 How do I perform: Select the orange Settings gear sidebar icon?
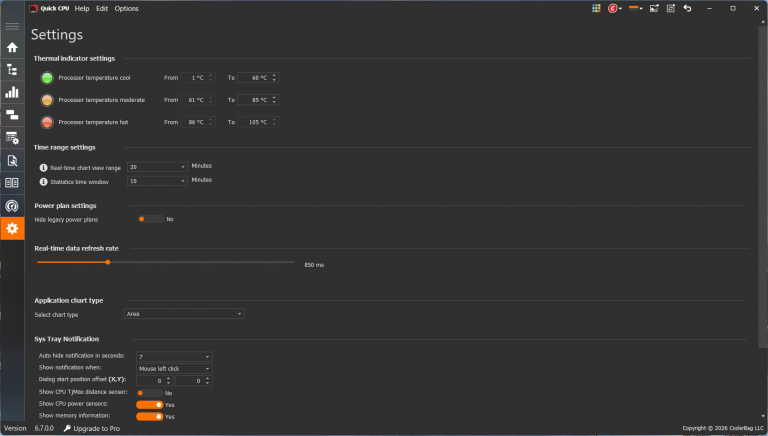click(x=12, y=228)
